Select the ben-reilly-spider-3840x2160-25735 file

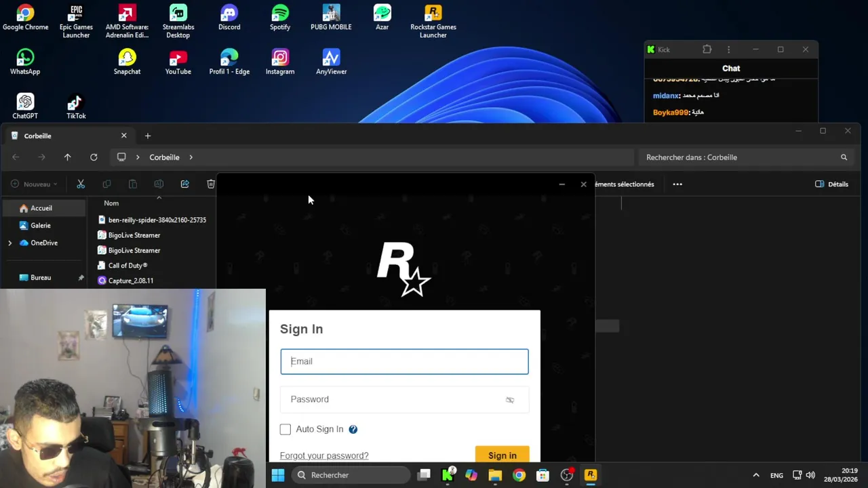(152, 220)
